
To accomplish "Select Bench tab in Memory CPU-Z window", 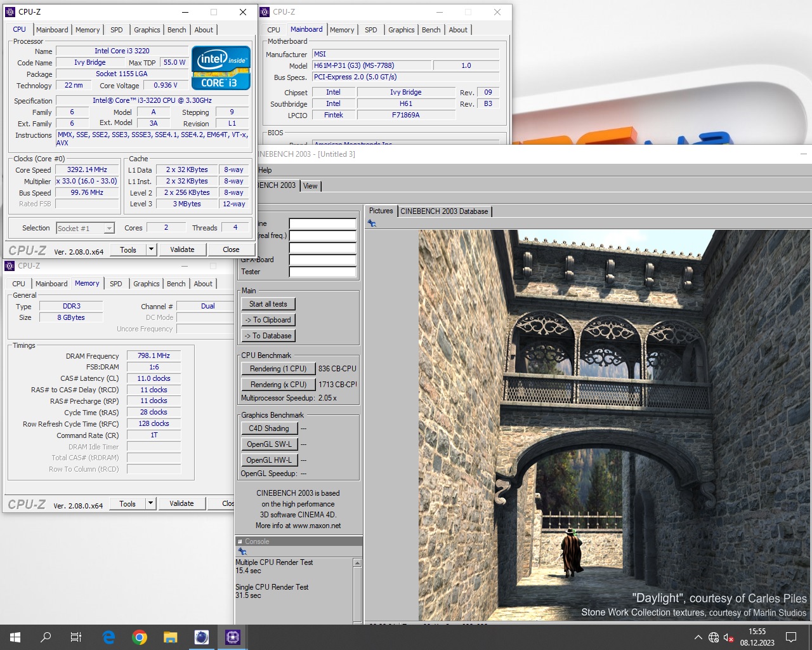I will (176, 284).
